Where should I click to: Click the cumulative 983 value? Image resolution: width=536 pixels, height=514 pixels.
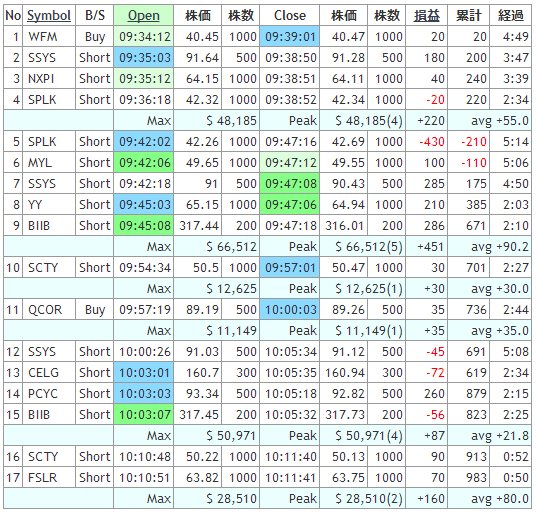pos(477,477)
